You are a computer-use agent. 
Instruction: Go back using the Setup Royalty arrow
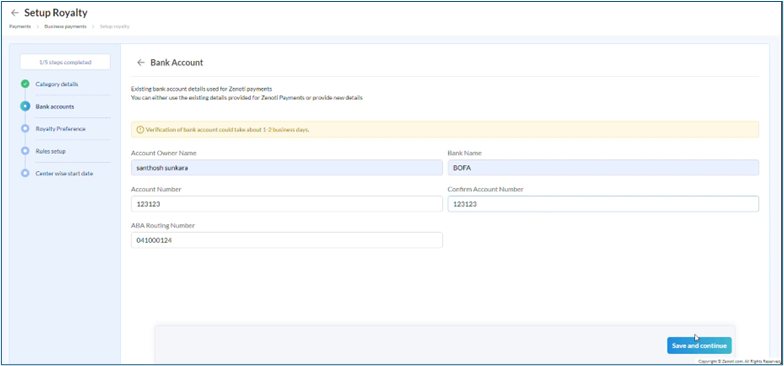pos(14,13)
